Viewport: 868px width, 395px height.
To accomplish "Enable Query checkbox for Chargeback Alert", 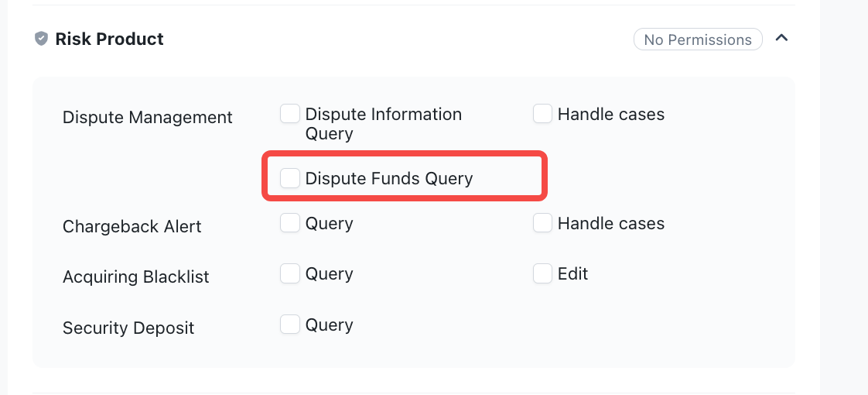I will coord(289,223).
